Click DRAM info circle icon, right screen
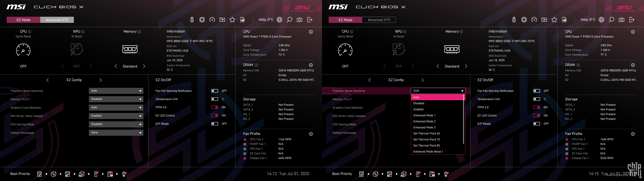Image resolution: width=644 pixels, height=181 pixels. point(578,65)
